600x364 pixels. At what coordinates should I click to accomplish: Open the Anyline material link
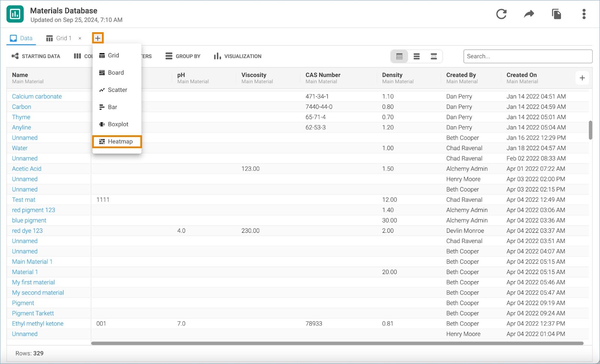21,127
